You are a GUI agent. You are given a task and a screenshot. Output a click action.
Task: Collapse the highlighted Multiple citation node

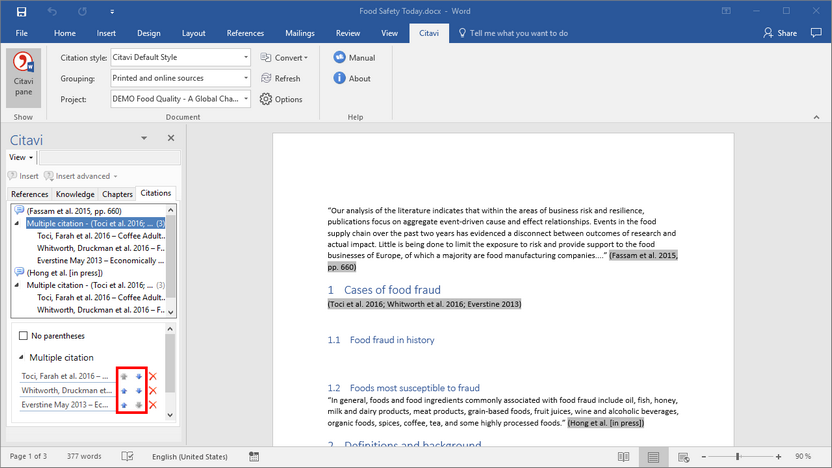coord(17,223)
